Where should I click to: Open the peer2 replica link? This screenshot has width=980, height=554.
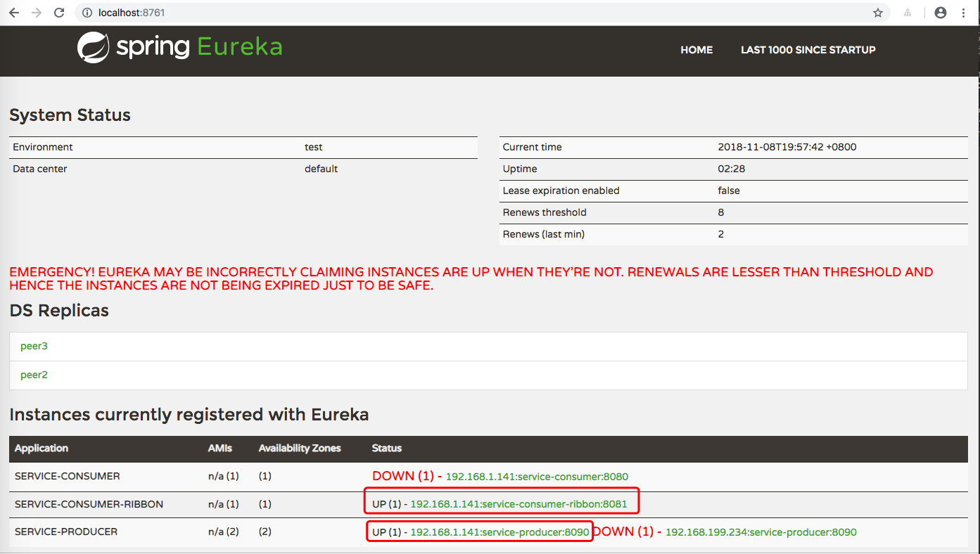34,375
